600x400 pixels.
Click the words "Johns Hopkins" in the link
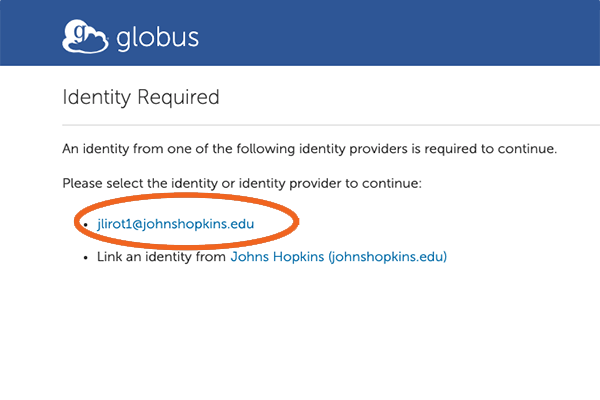coord(277,256)
